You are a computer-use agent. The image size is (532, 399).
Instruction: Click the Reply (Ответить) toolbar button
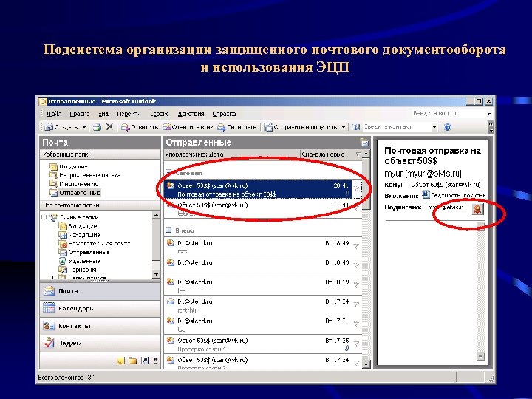[x=140, y=127]
